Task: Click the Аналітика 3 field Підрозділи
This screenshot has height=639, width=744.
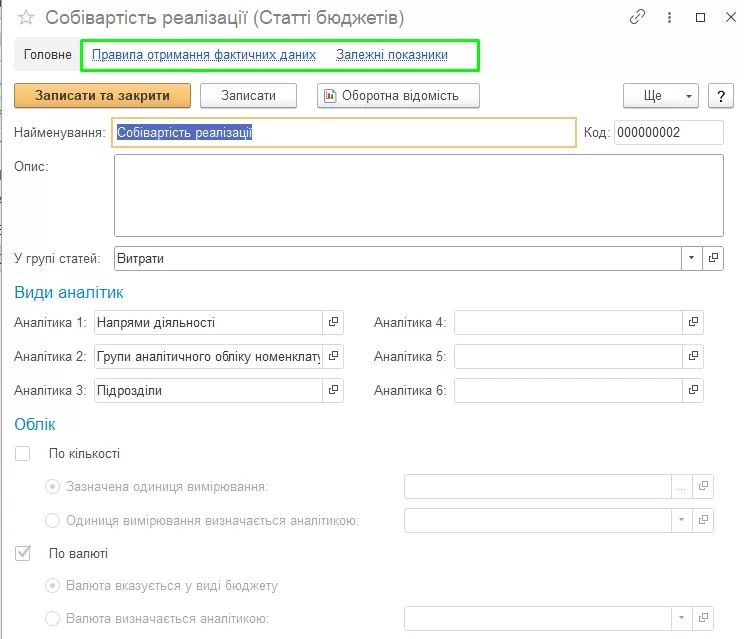Action: tap(208, 390)
